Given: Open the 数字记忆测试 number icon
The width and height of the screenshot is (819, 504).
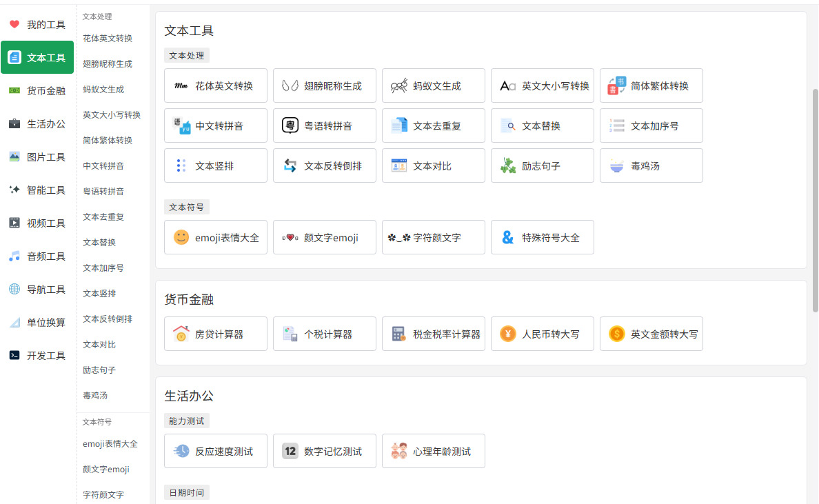Looking at the screenshot, I should coord(290,452).
